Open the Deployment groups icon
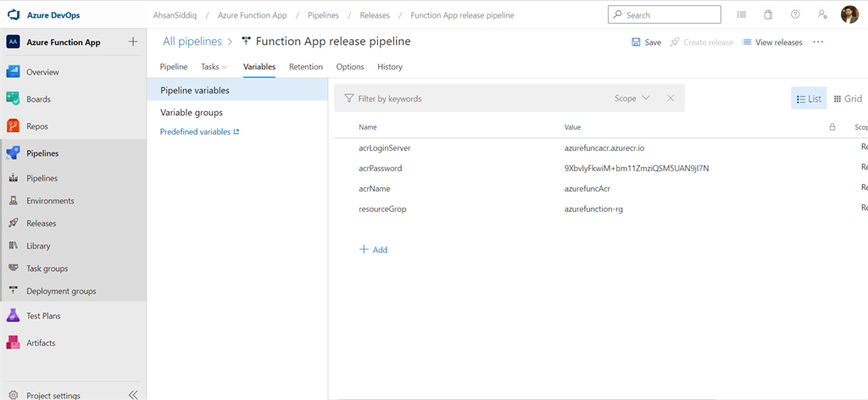Screen dimensions: 868x400 pos(14,291)
